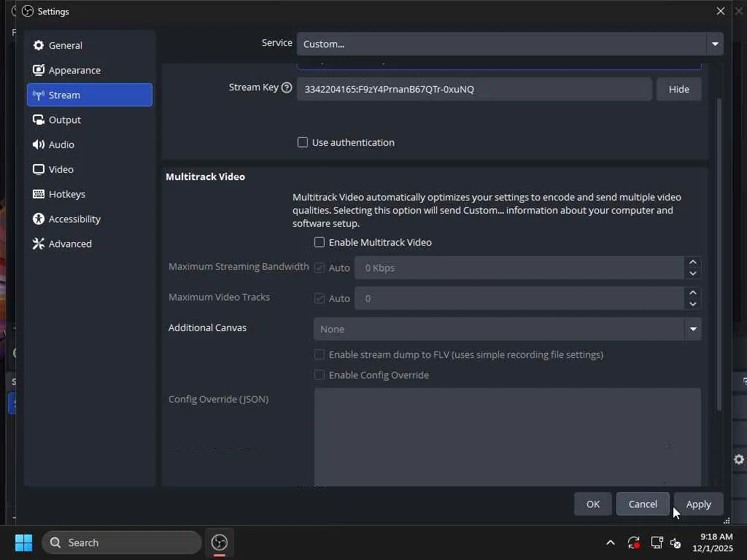Image resolution: width=747 pixels, height=560 pixels.
Task: Go to the Advanced settings tab
Action: pos(90,244)
